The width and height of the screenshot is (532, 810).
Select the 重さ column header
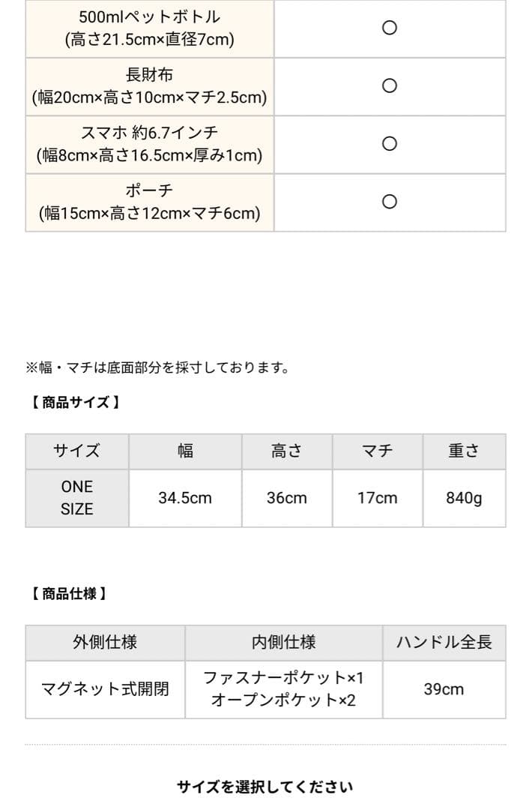point(464,451)
